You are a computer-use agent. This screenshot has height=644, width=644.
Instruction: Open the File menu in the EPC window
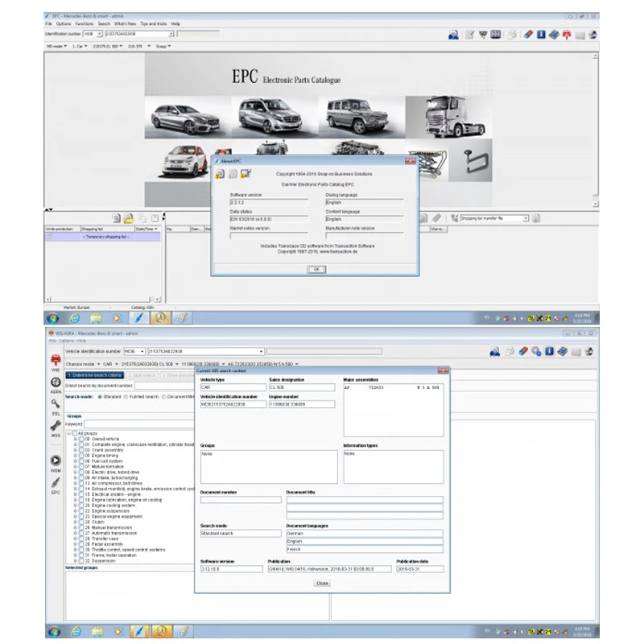point(48,24)
